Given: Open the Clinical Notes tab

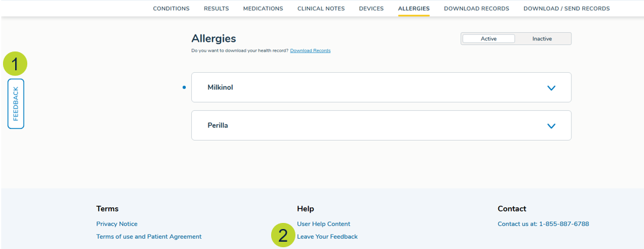Looking at the screenshot, I should [x=321, y=8].
